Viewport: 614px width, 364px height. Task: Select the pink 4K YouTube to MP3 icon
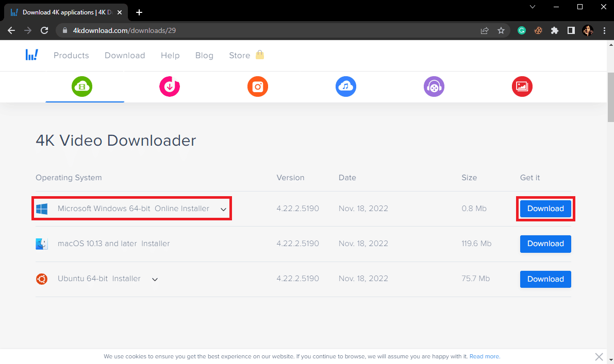click(170, 86)
